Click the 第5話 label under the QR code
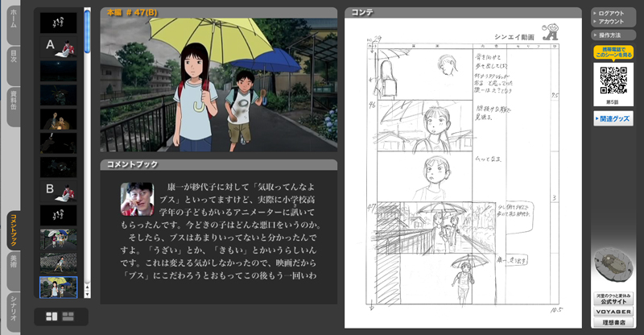Viewport: 644px width, 335px height. tap(613, 102)
